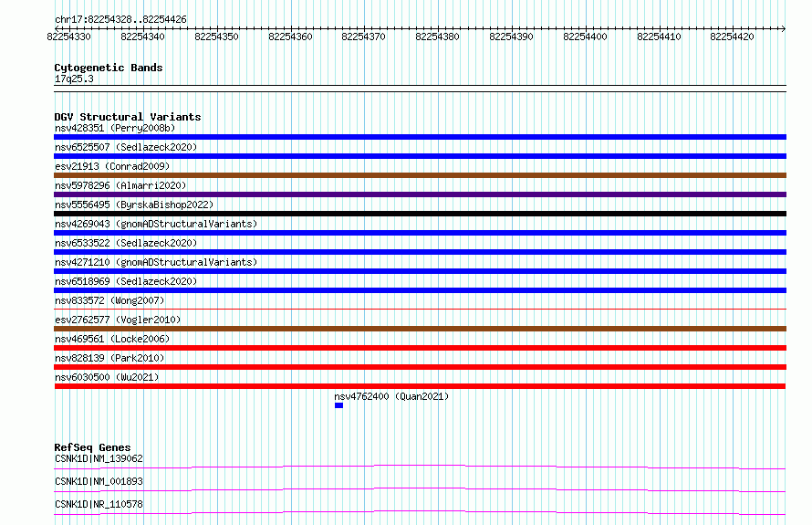Click ruler position 82254390
Screen dimensions: 812x525
tap(511, 37)
